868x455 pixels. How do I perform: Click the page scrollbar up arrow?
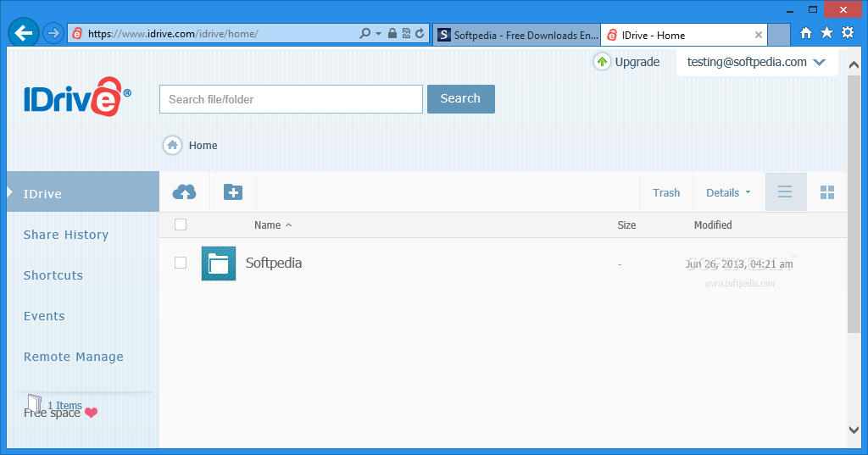[854, 64]
